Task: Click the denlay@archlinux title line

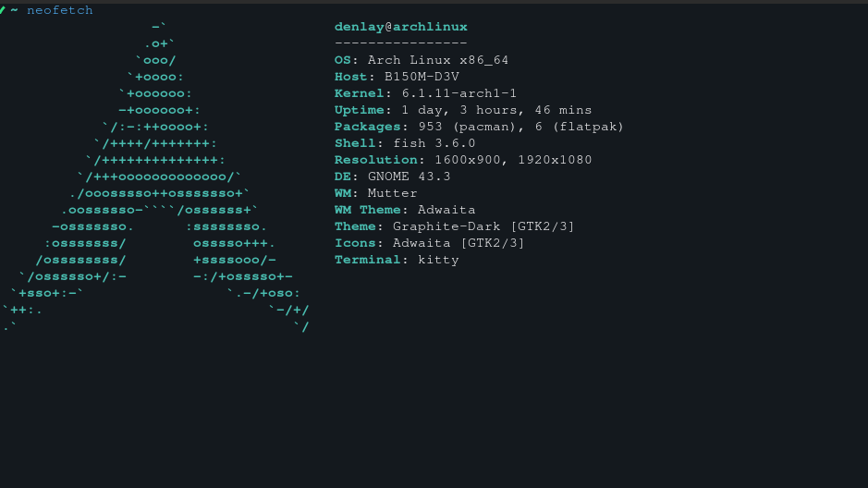Action: point(401,27)
